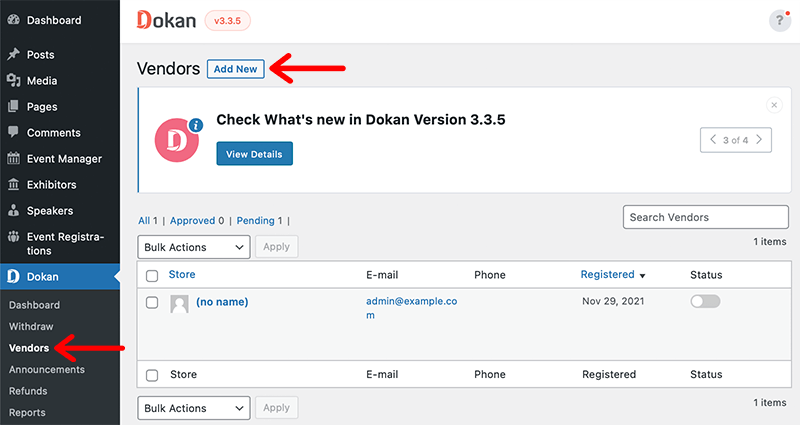Filter vendors by Pending
Image resolution: width=800 pixels, height=425 pixels.
(x=256, y=220)
